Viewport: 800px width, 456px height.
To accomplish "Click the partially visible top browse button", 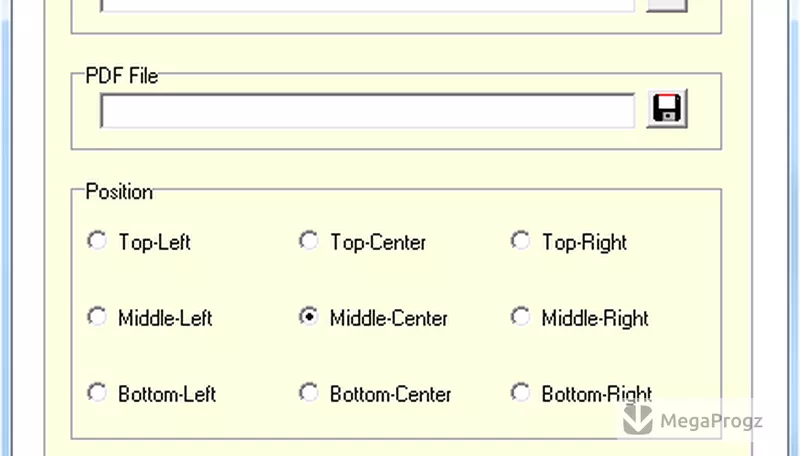I will (667, 6).
